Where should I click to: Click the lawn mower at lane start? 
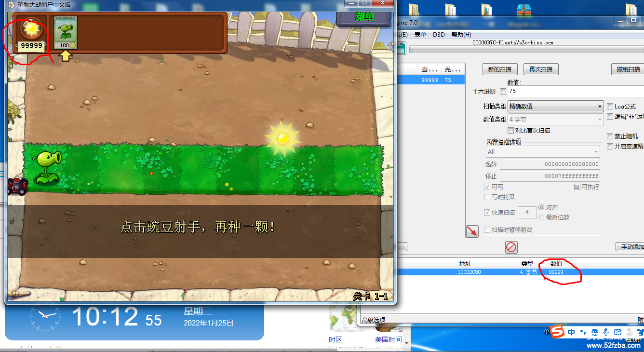tap(17, 186)
